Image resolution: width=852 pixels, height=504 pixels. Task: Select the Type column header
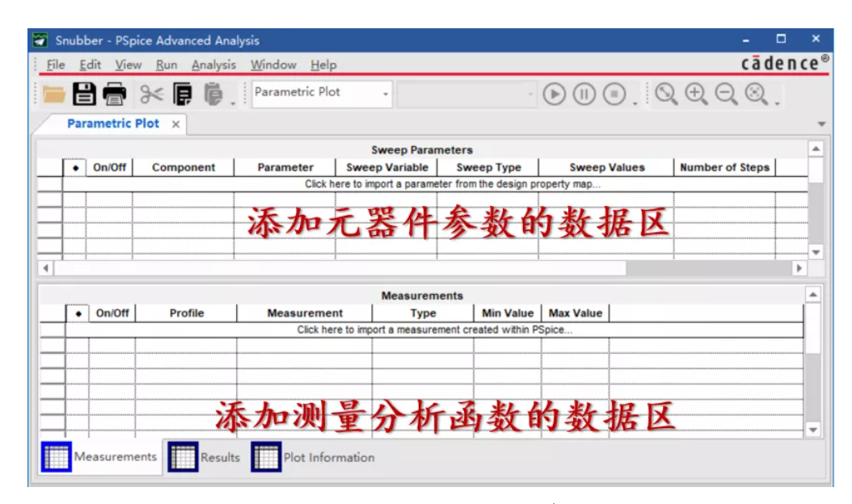point(424,313)
